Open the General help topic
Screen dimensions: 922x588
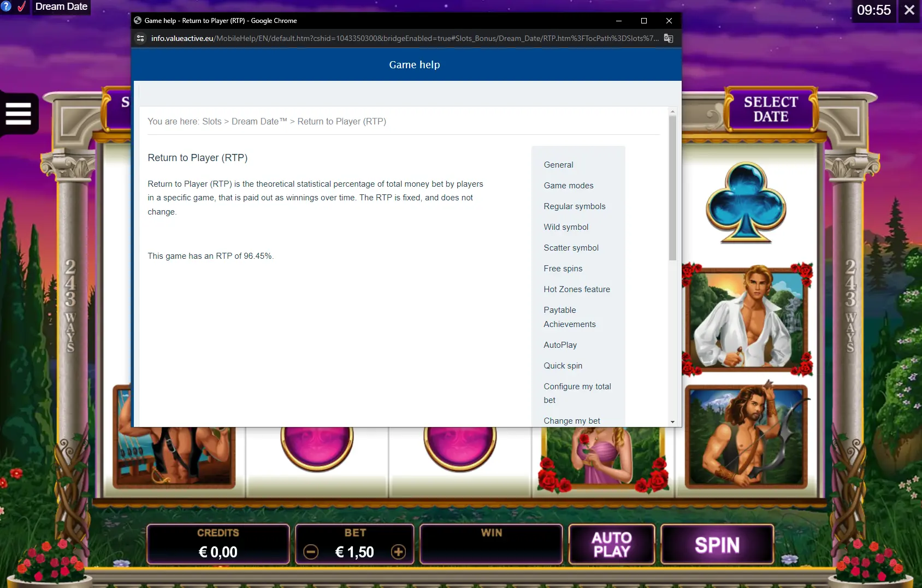[x=558, y=165]
